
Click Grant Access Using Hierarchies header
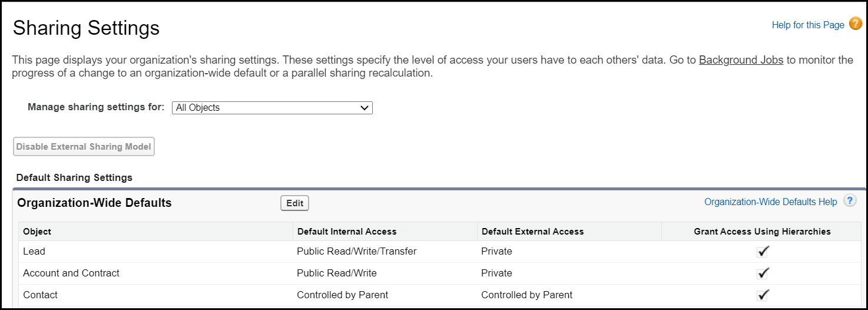(762, 232)
